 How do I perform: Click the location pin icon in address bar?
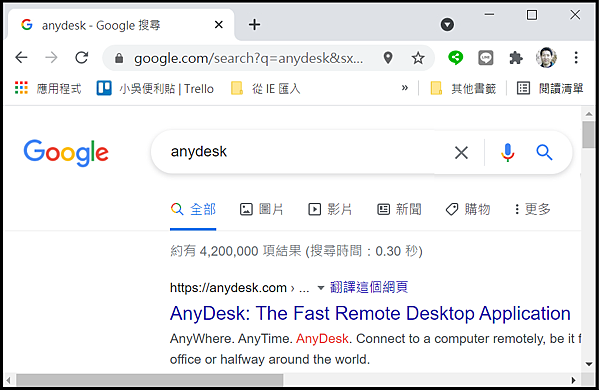click(388, 58)
